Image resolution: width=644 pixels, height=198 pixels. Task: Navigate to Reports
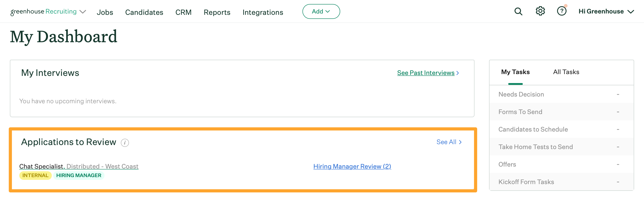[x=217, y=12]
